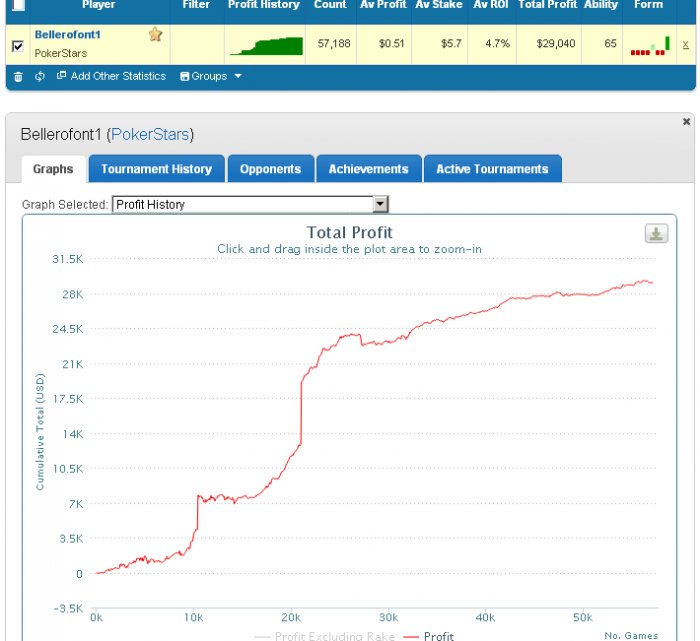The height and width of the screenshot is (641, 700).
Task: Click the green Profit History thumbnail graph
Action: tap(266, 46)
